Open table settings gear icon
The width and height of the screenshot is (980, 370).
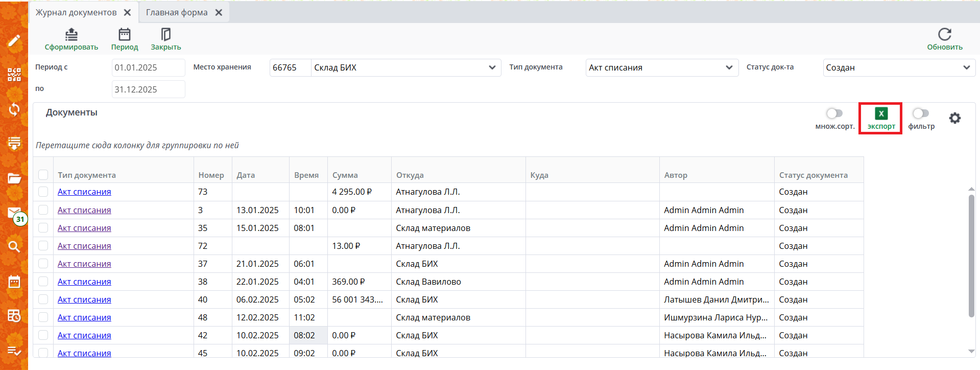pos(954,118)
